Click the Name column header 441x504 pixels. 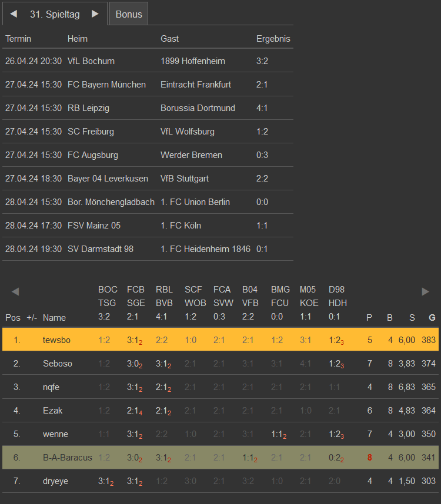pos(54,318)
